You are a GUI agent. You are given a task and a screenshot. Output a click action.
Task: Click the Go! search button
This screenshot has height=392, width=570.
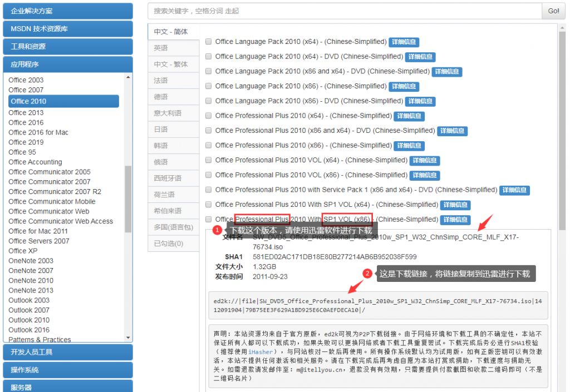553,11
